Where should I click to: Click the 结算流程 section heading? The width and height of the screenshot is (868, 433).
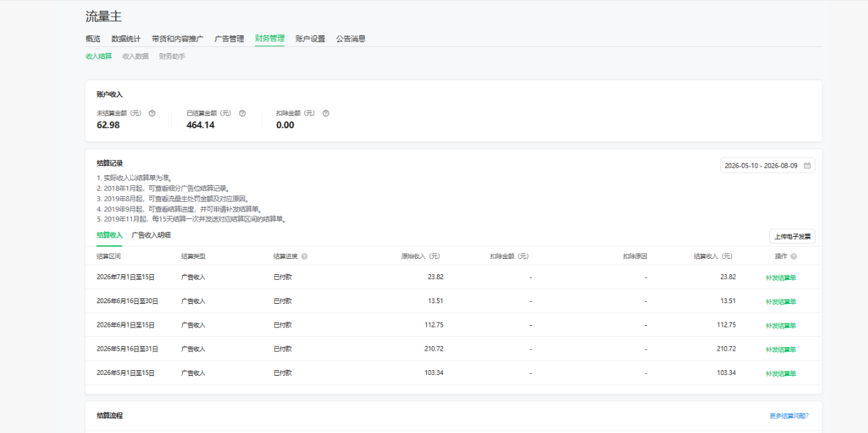(110, 416)
